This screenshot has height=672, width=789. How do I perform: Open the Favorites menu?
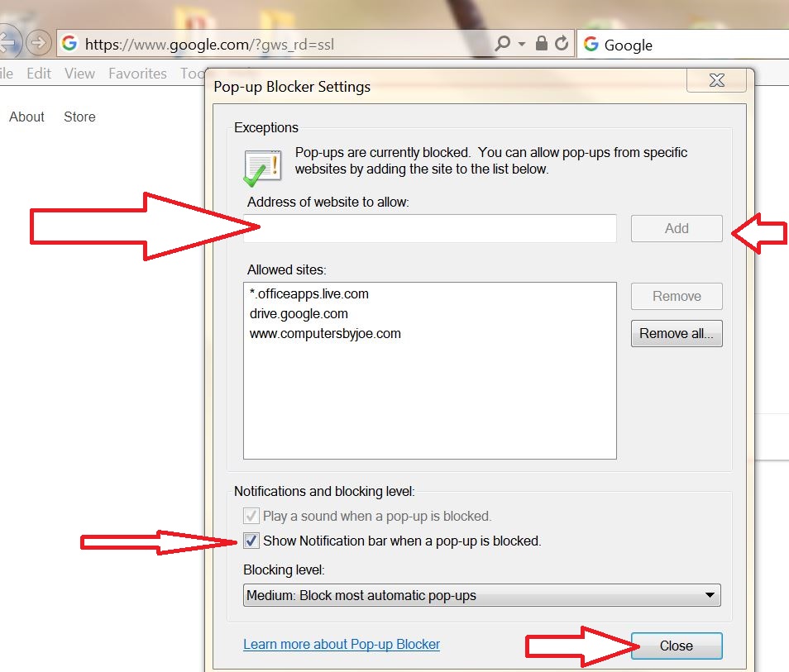137,74
